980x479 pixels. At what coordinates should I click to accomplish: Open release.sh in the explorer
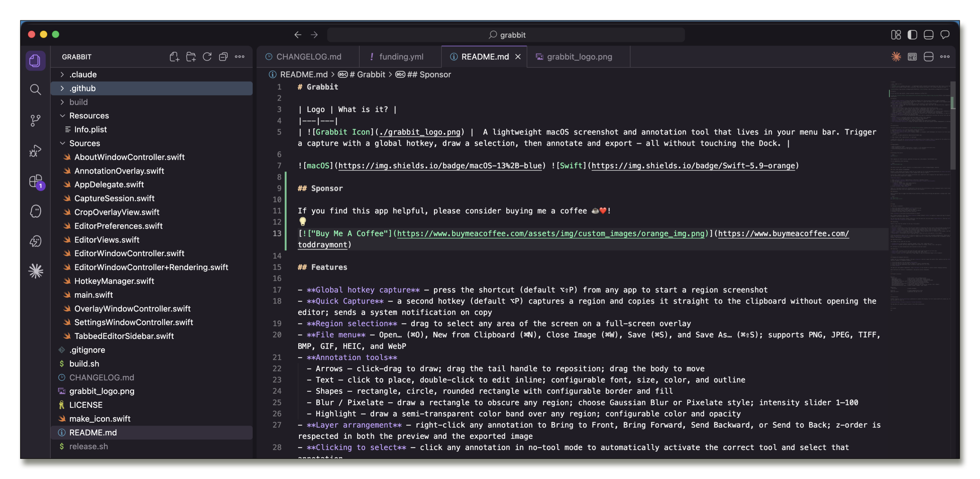click(151, 447)
